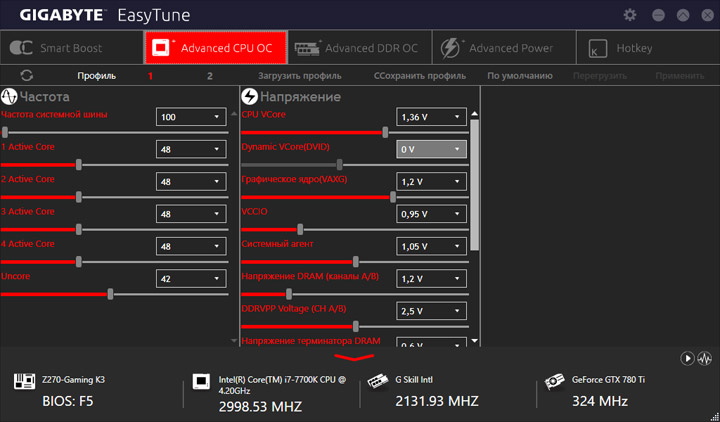Open the hardware monitor waveform icon

(x=704, y=358)
